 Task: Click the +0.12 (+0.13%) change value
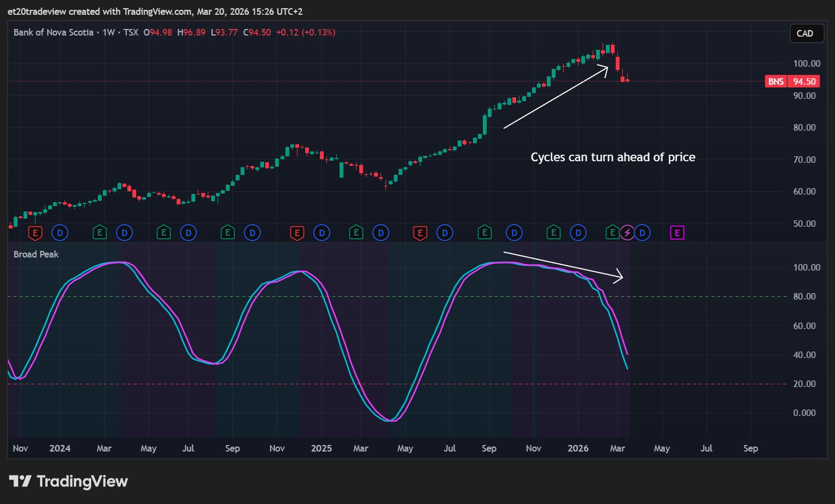(x=306, y=32)
